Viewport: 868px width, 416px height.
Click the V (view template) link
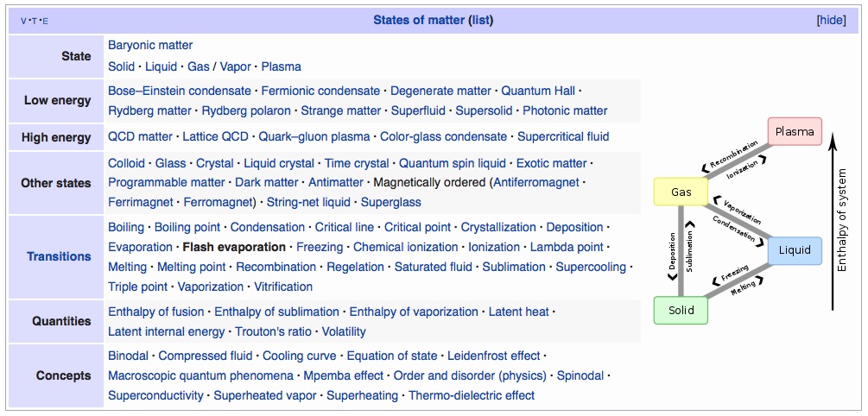[x=23, y=21]
